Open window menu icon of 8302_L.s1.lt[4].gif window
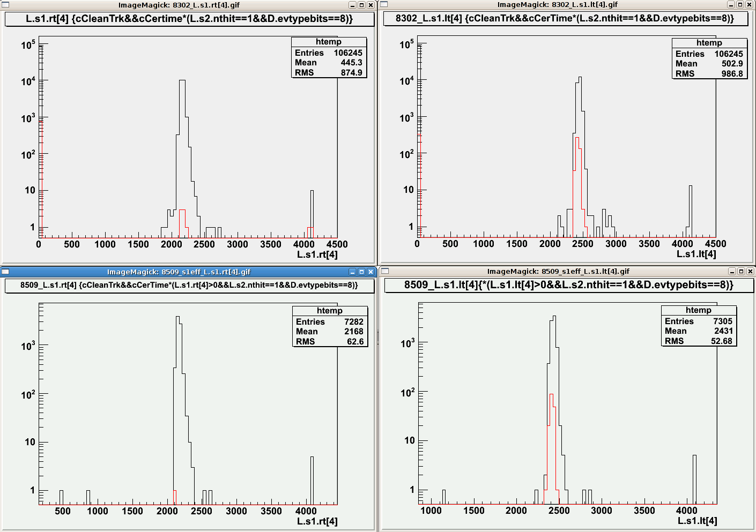Screen dimensions: 756x532 click(x=384, y=4)
